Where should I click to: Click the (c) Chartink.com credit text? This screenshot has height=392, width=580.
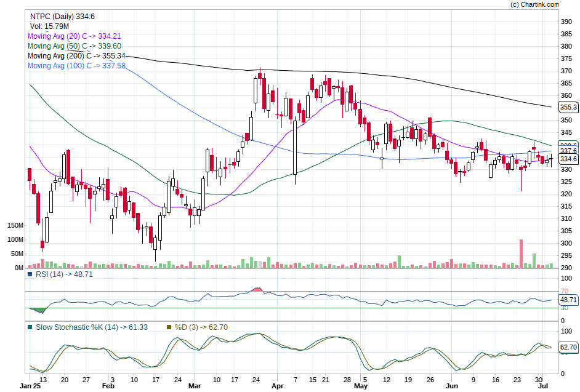(534, 4)
